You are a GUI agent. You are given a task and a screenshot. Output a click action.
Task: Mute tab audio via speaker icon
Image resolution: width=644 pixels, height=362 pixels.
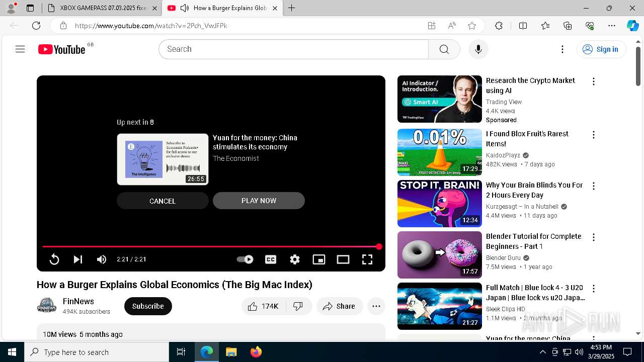point(185,8)
